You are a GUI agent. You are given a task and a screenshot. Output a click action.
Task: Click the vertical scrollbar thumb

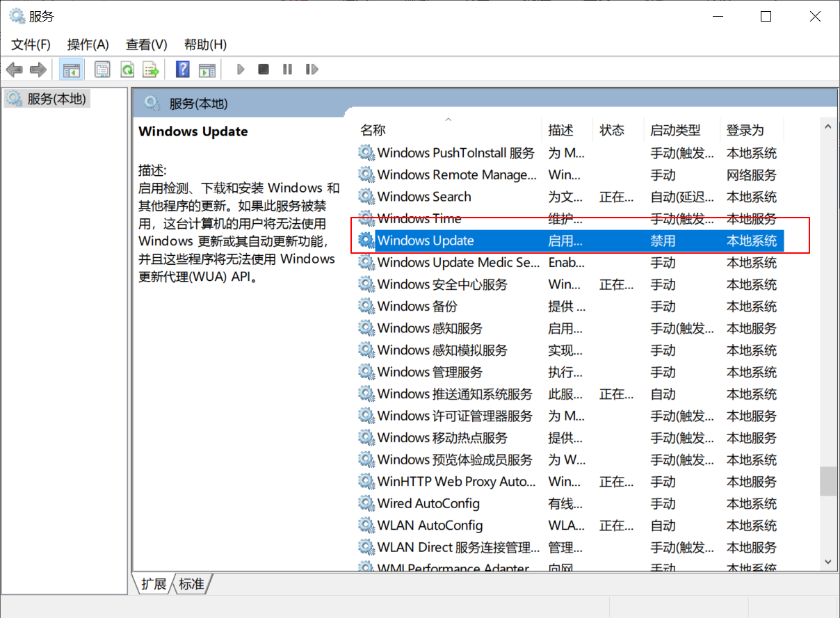pyautogui.click(x=827, y=481)
